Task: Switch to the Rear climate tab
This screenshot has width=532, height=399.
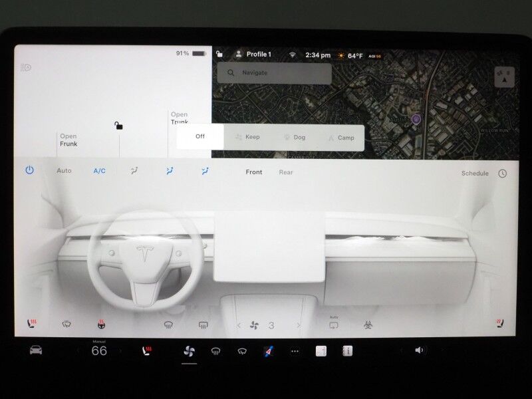Action: [x=286, y=172]
